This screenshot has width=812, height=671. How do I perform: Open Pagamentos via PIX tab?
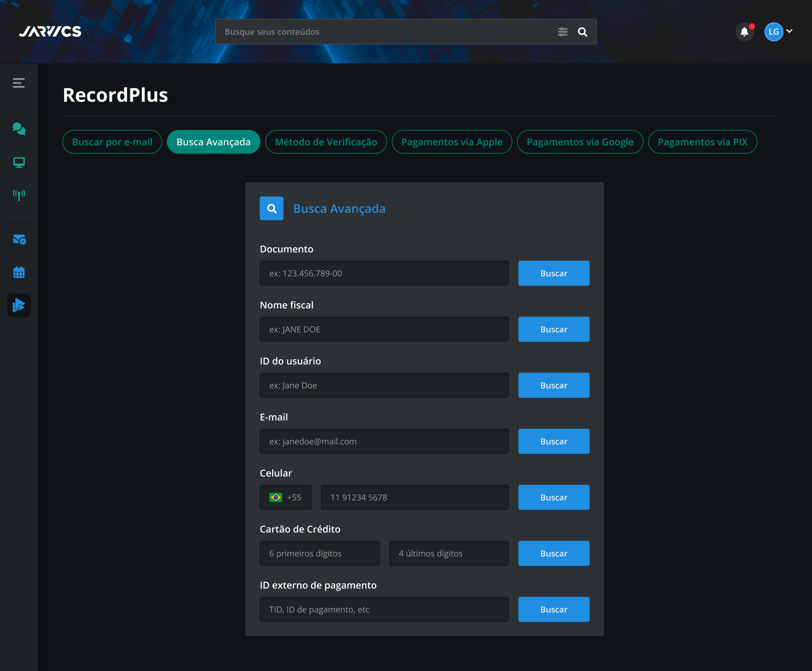pos(703,142)
